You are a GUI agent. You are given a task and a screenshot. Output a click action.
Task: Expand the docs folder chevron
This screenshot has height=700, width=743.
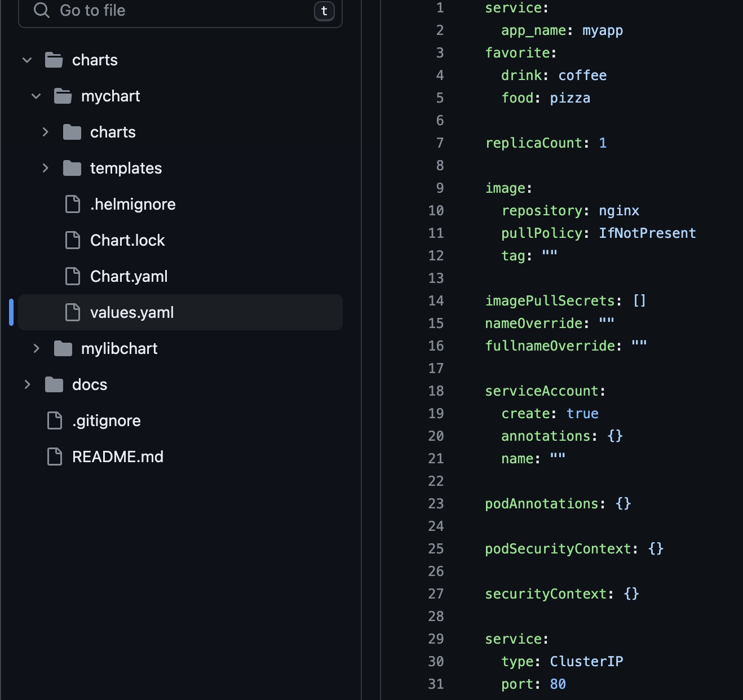pyautogui.click(x=27, y=384)
